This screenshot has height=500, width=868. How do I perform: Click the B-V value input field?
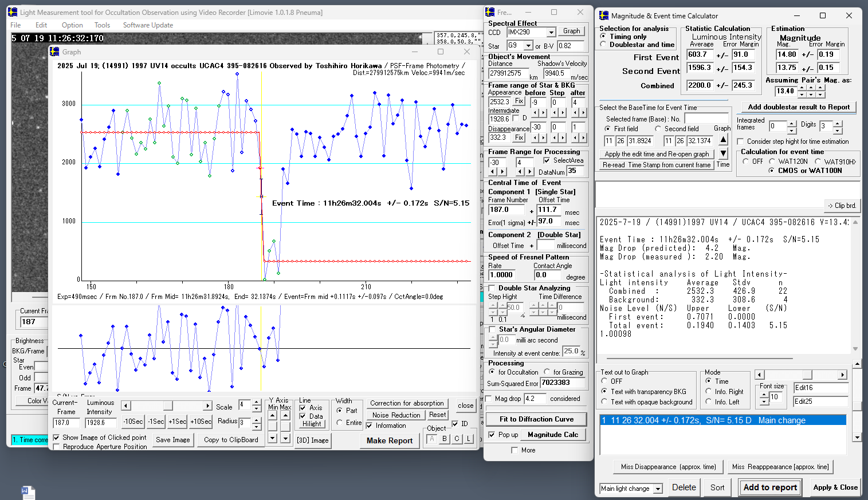click(571, 46)
